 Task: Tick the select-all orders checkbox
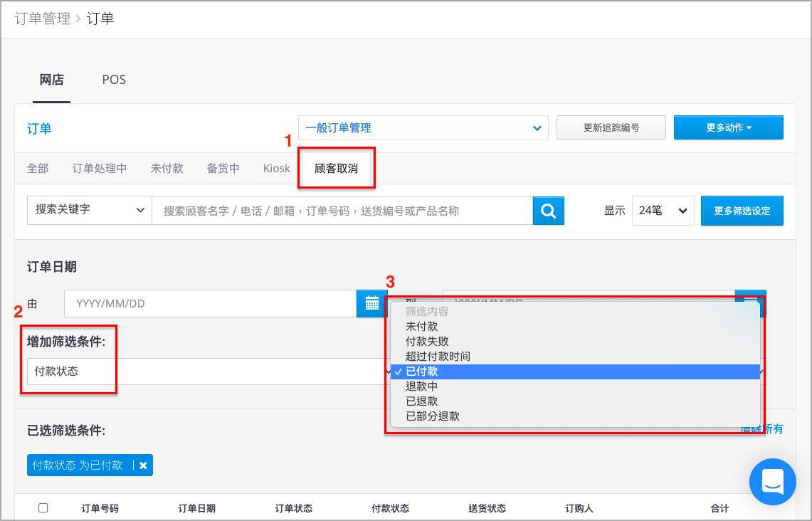(x=43, y=508)
